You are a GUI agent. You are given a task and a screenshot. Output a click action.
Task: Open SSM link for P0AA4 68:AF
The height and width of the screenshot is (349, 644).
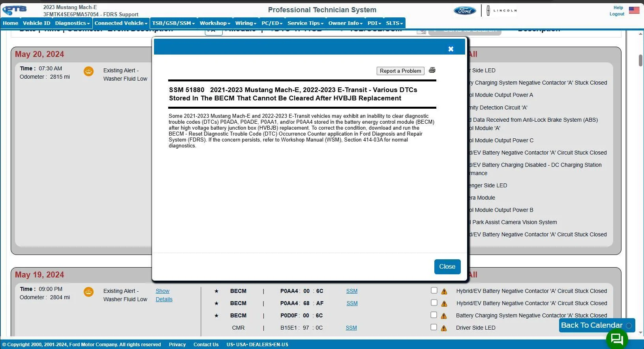click(352, 303)
